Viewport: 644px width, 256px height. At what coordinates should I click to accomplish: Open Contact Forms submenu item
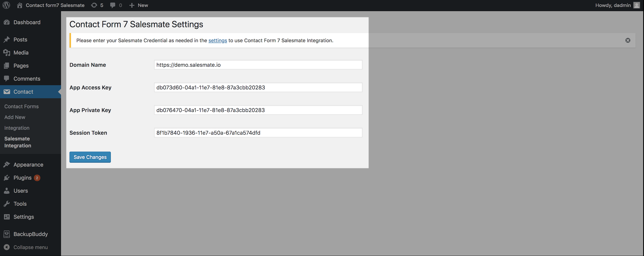click(x=21, y=107)
